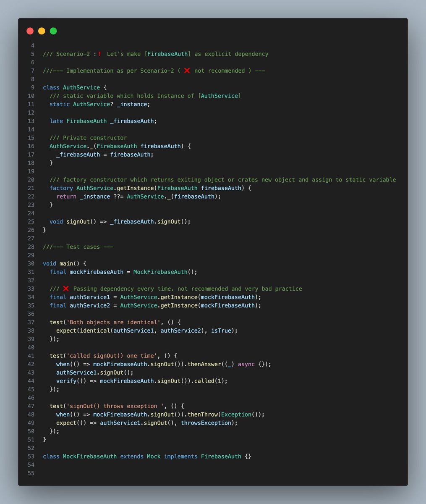Click line number 53 in the gutter

click(x=31, y=457)
